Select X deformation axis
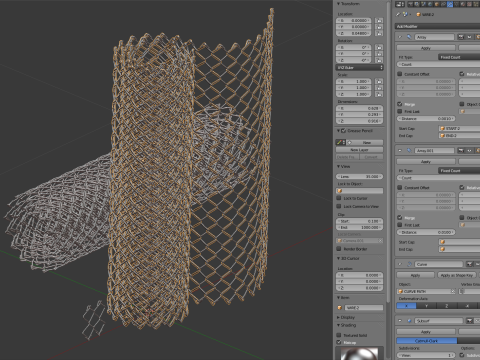The image size is (480, 360). click(406, 306)
